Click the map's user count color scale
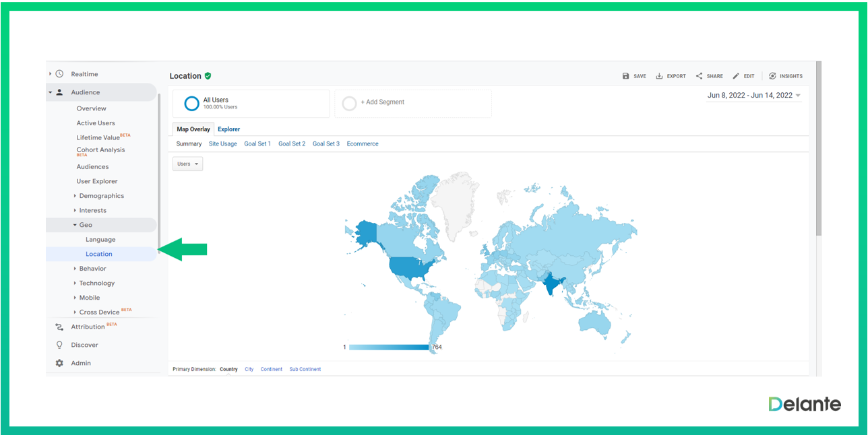Viewport: 868px width, 435px height. click(388, 347)
